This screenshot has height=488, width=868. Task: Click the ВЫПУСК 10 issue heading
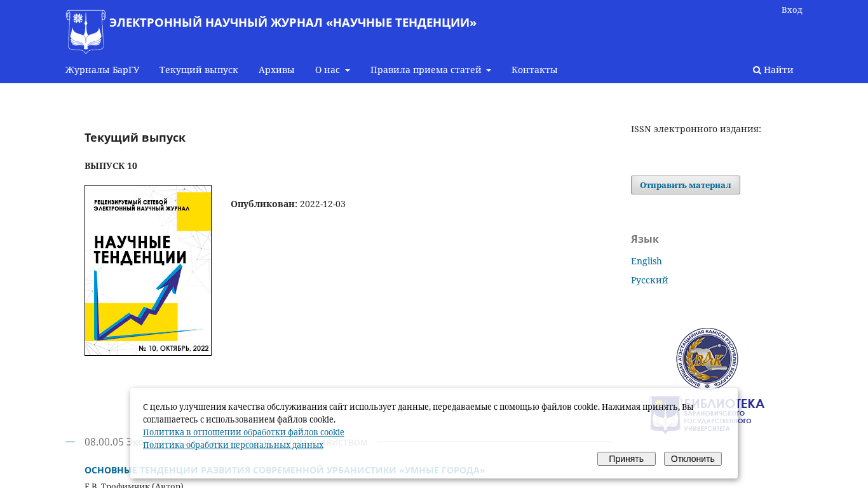point(111,166)
